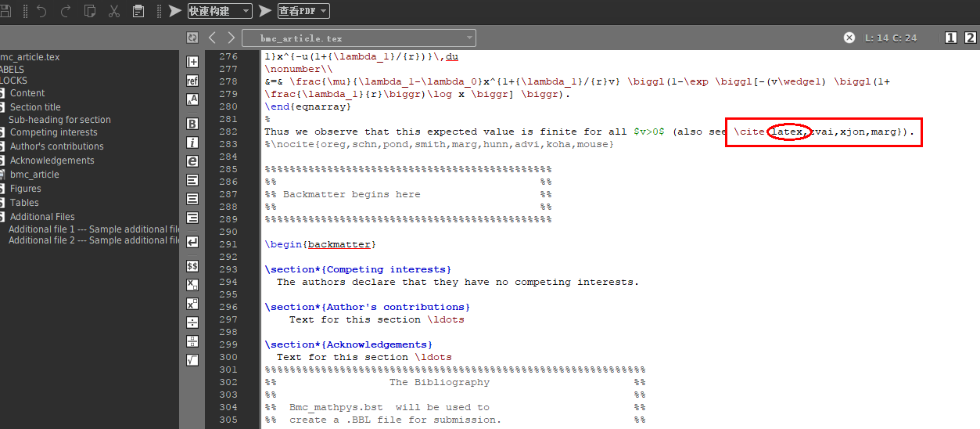This screenshot has width=980, height=429.
Task: Close the current document with X icon
Action: 849,38
